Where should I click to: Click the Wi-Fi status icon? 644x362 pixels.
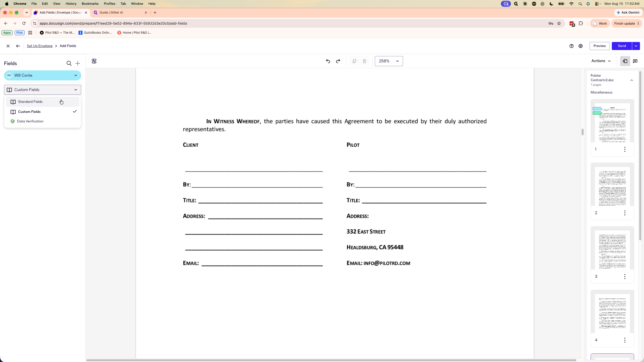click(x=571, y=4)
